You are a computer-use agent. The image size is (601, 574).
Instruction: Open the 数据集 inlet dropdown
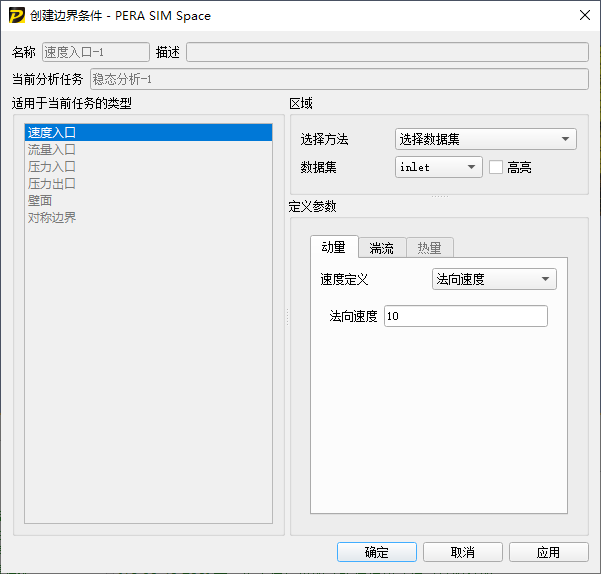pos(438,167)
